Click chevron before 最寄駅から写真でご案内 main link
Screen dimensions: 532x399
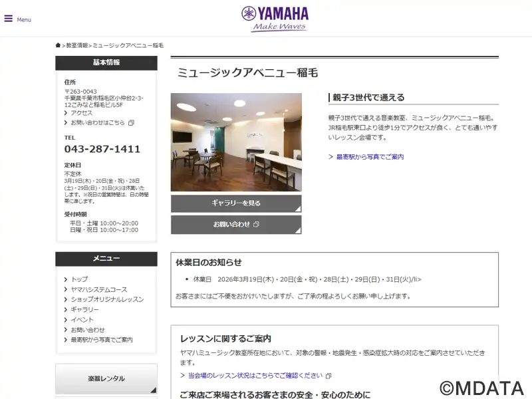click(x=331, y=157)
